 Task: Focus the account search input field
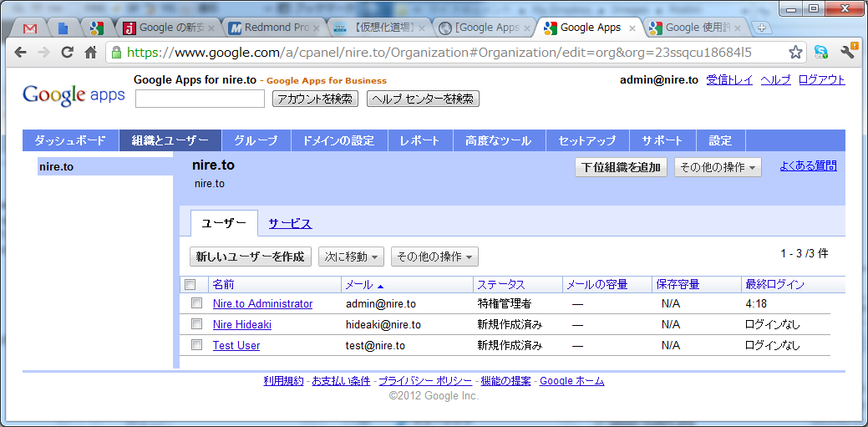[200, 99]
